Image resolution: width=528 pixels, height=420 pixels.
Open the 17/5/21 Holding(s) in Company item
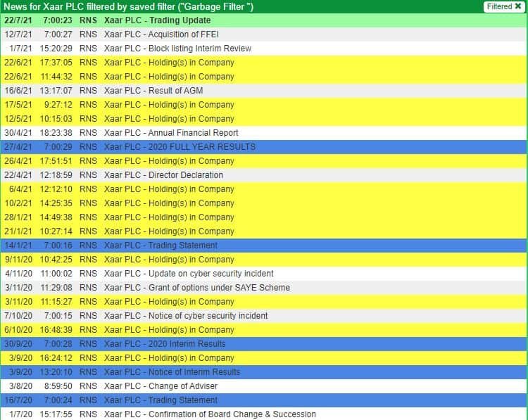(x=264, y=105)
